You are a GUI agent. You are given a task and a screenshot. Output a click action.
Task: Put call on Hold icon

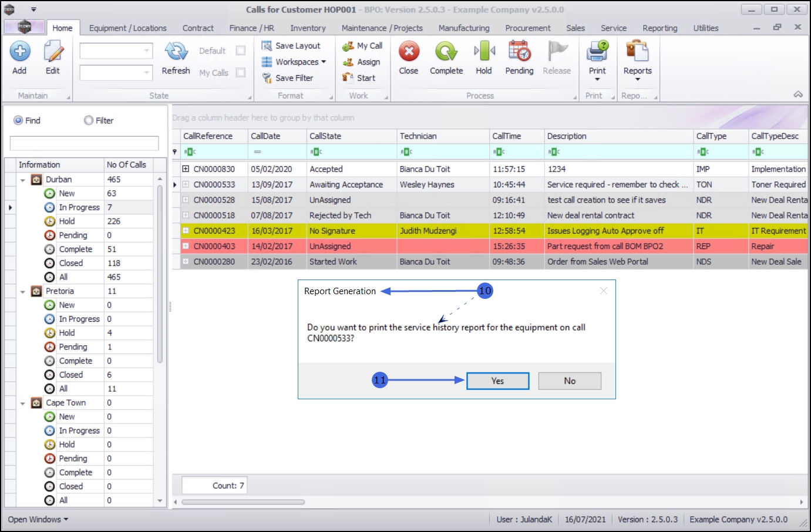[484, 52]
